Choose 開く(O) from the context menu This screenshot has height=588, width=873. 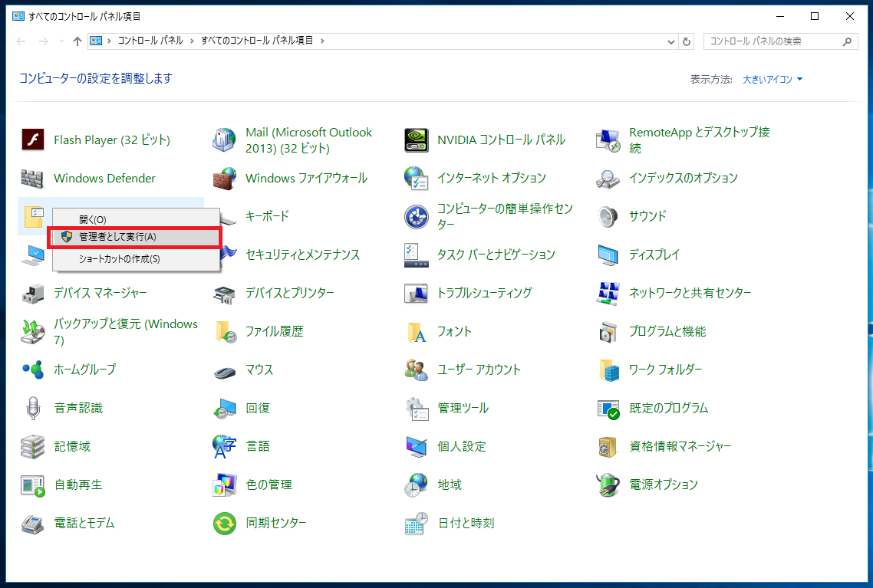(x=136, y=220)
